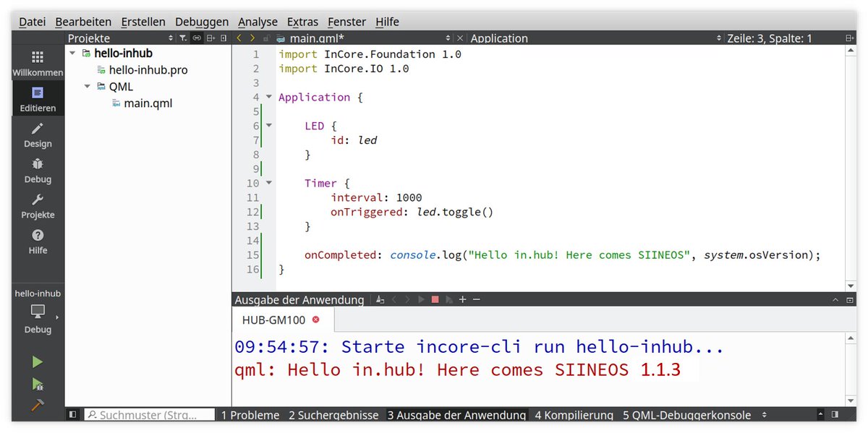Open the Willkommen mode
868x433 pixels.
[38, 64]
